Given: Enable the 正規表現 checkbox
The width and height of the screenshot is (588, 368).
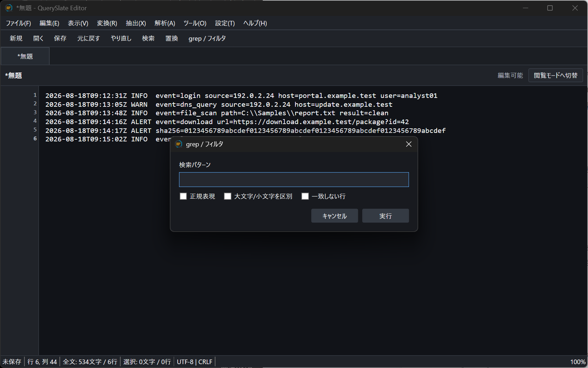Looking at the screenshot, I should 183,196.
